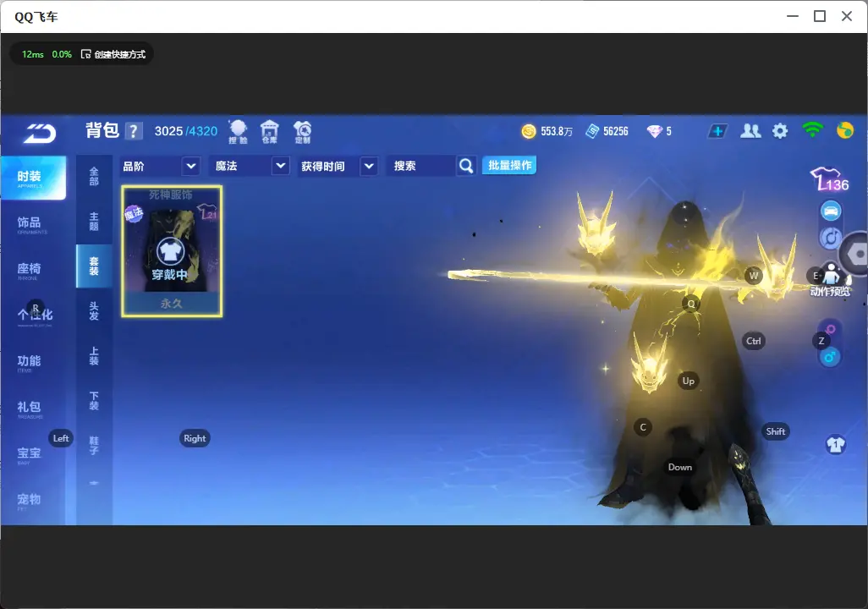Click the back arrow logo icon
This screenshot has width=868, height=609.
(x=39, y=133)
